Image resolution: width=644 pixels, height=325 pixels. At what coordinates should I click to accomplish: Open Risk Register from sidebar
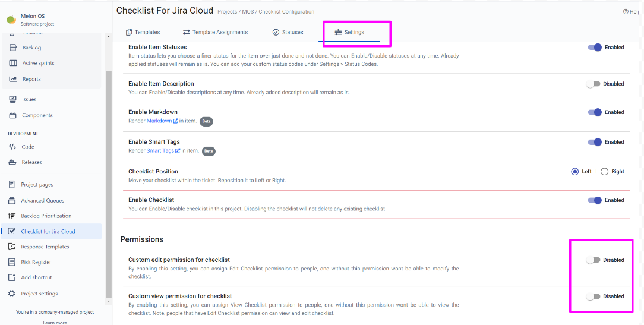coord(12,262)
